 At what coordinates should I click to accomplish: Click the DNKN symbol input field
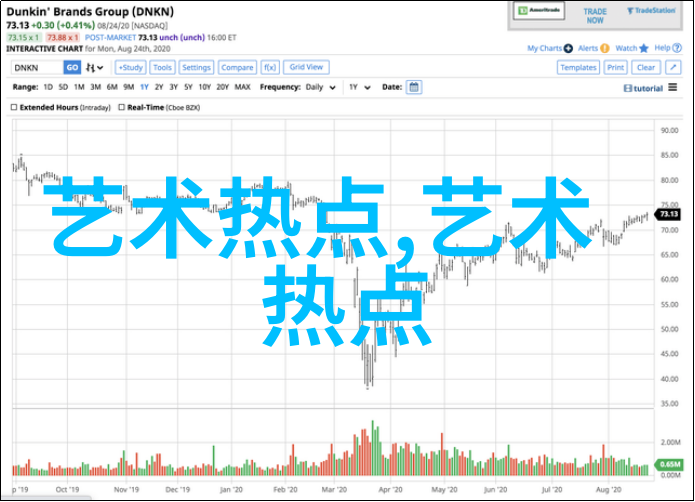tap(37, 68)
